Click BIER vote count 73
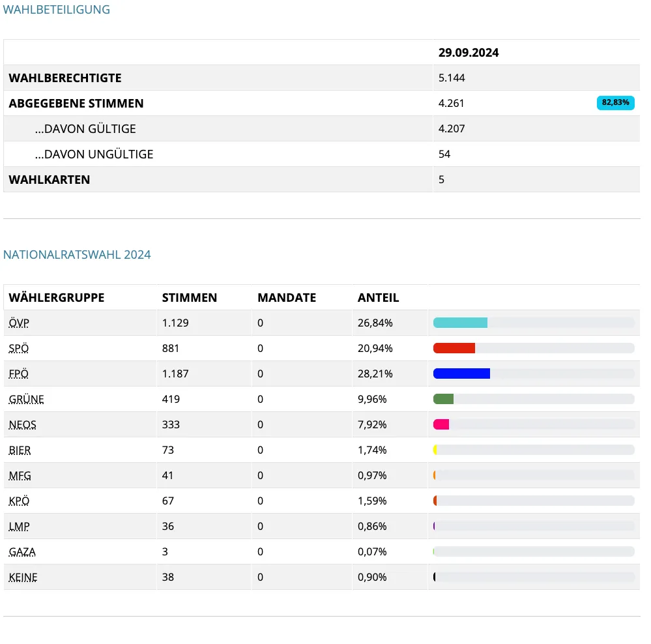Viewport: 651px width, 644px height. tap(167, 450)
